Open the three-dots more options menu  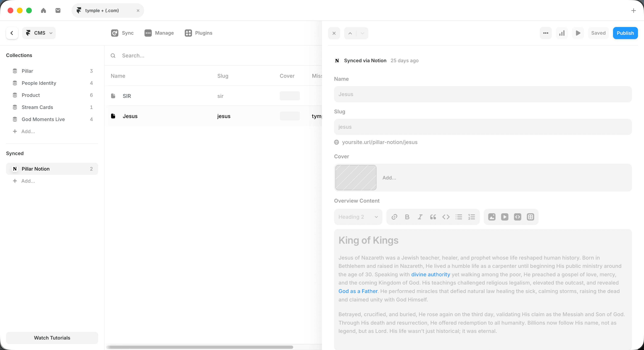[x=546, y=33]
